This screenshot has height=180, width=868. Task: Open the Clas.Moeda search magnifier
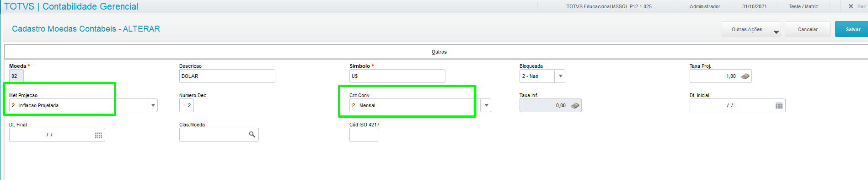pyautogui.click(x=252, y=135)
